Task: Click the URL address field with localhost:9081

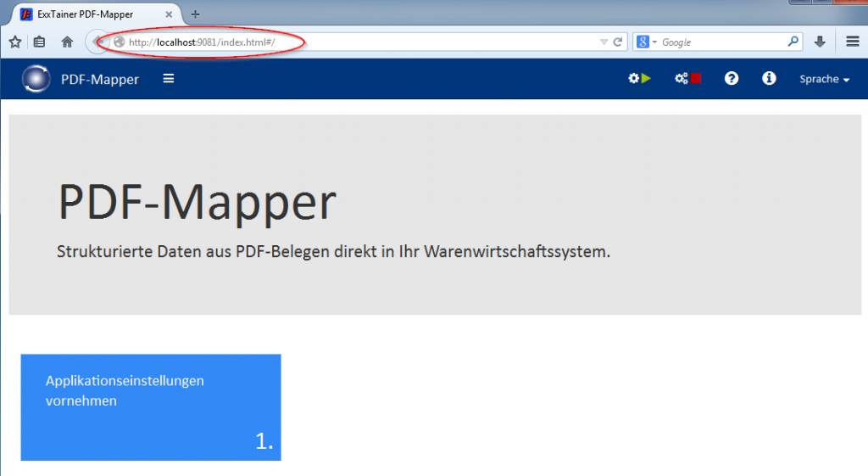Action: (354, 42)
